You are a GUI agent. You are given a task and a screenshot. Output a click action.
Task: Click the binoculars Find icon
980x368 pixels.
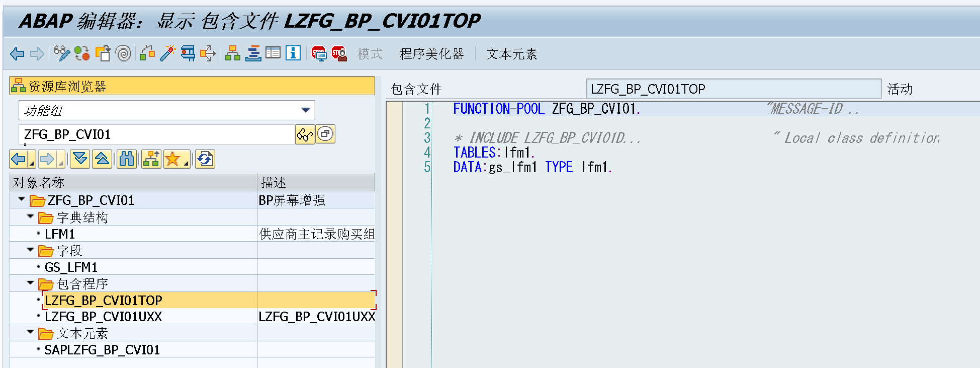click(127, 160)
